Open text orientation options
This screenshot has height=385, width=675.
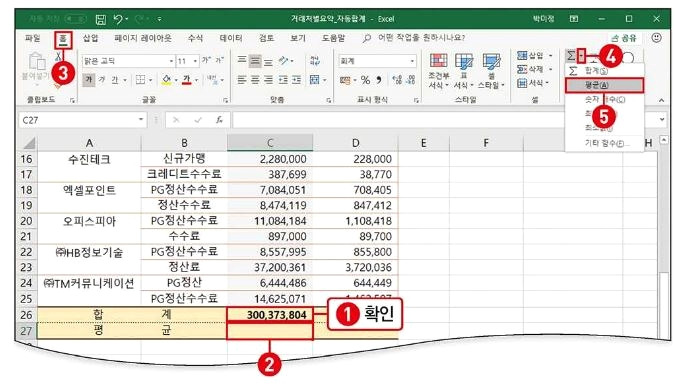[286, 61]
